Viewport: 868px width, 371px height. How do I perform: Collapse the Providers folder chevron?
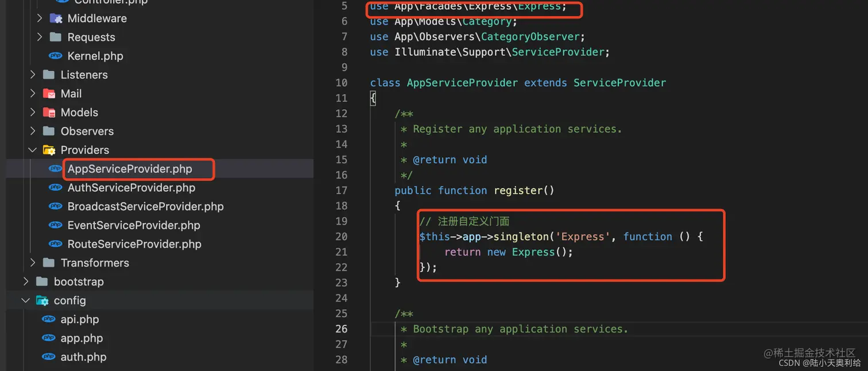[x=33, y=150]
